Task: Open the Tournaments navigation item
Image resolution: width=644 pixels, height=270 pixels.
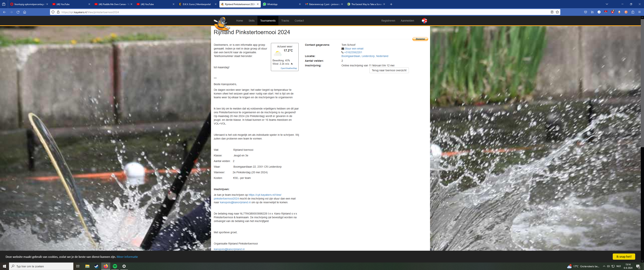Action: 268,21
